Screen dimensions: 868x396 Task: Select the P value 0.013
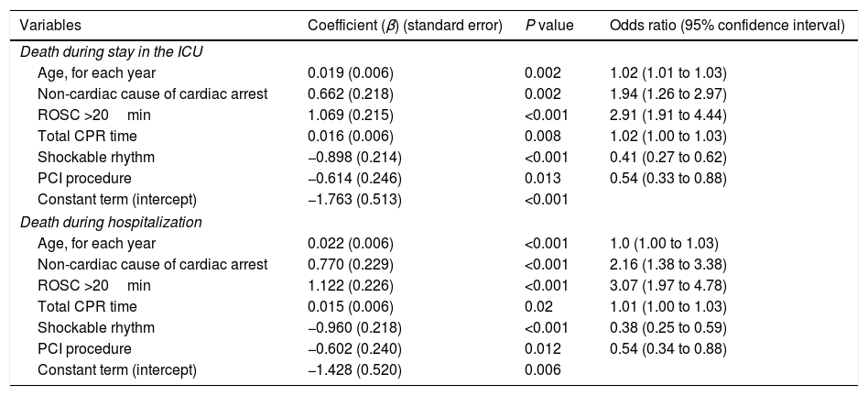tap(542, 178)
